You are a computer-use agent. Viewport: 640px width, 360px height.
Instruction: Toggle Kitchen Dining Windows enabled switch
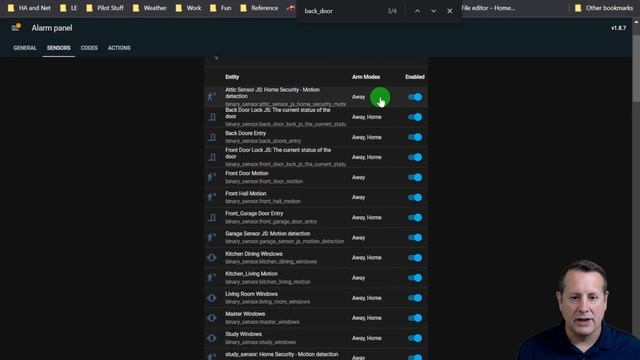tap(415, 258)
